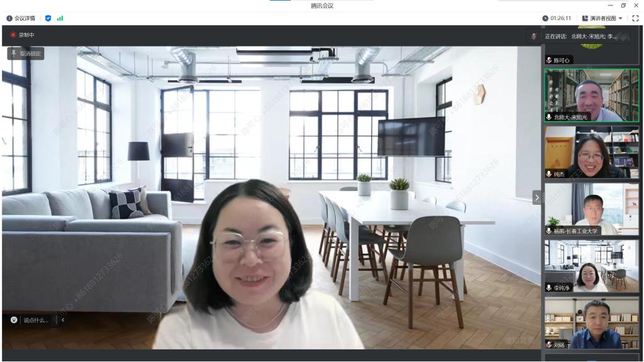
Task: Open the 会议详情 meeting info
Action: [x=21, y=18]
